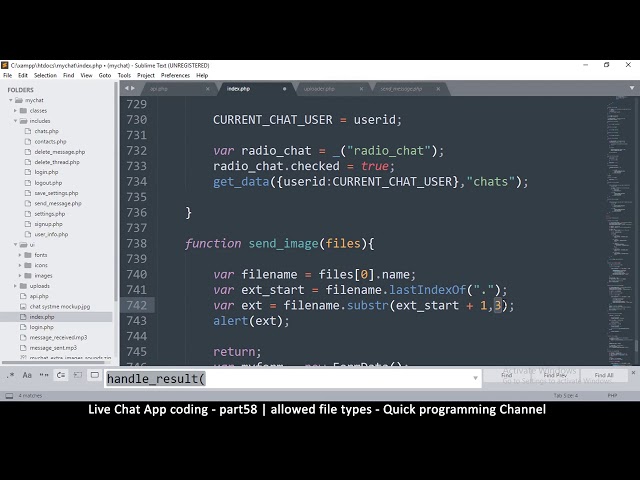This screenshot has height=480, width=640.
Task: Click previous tab arrow in tab bar
Action: tap(127, 88)
